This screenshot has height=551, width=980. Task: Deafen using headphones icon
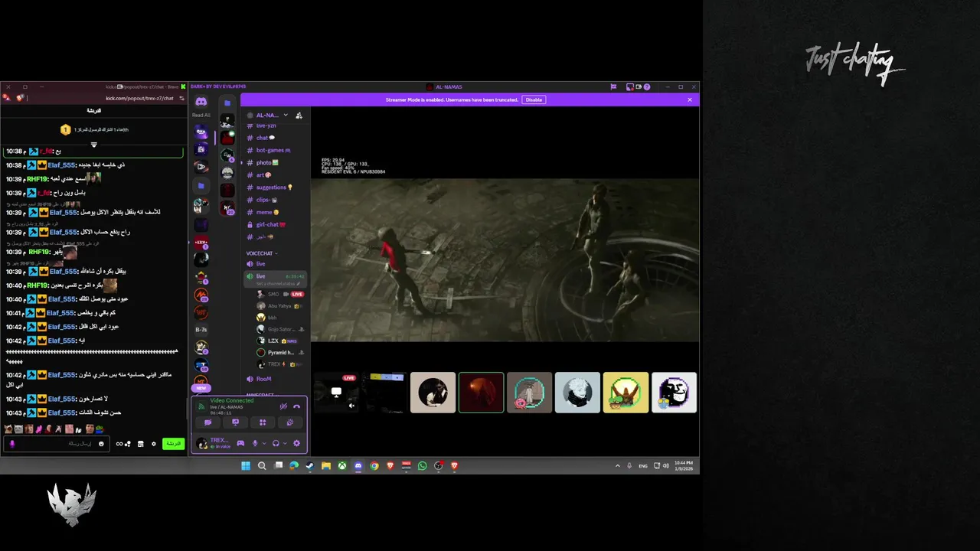(276, 443)
